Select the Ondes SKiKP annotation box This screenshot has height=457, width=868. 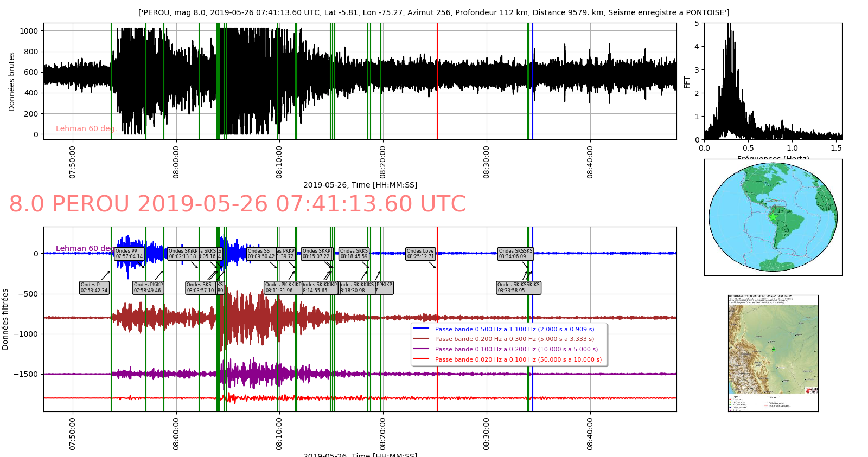coord(183,254)
